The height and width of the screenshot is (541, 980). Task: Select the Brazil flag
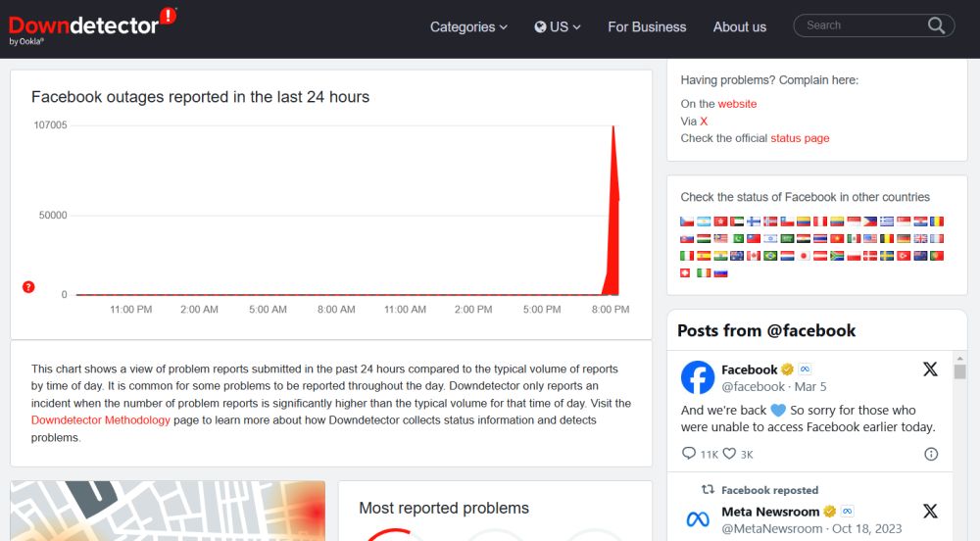click(x=770, y=256)
